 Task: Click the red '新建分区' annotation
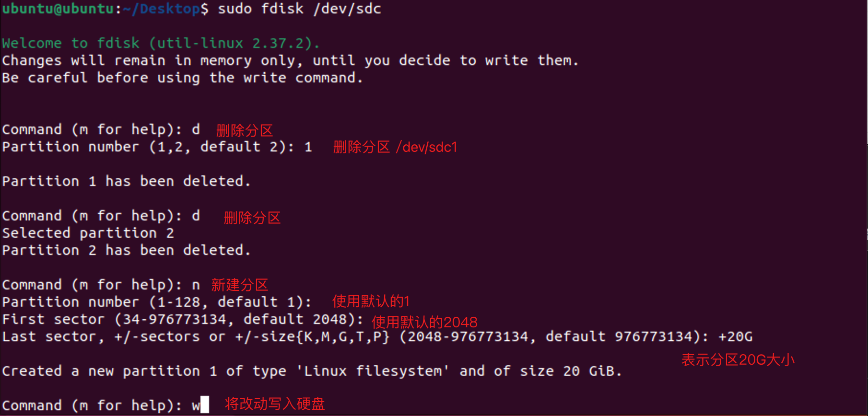tap(240, 285)
